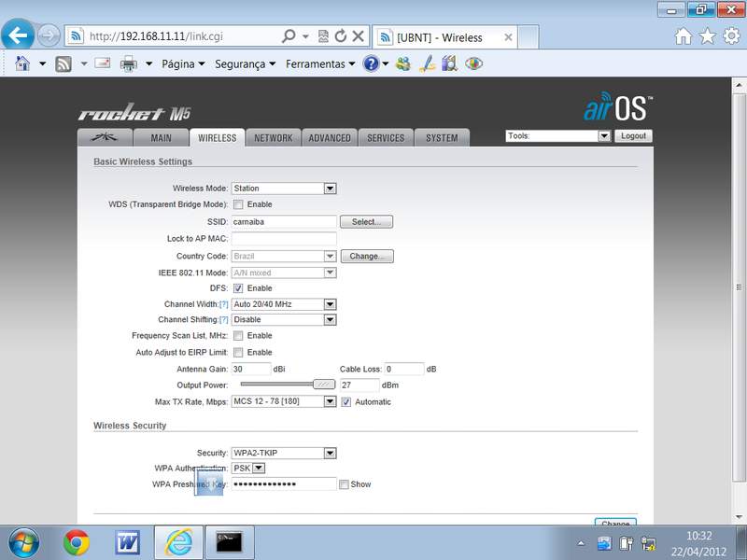Open the Ubiquiti logo tab in airOS
The width and height of the screenshot is (747, 560).
(x=105, y=137)
